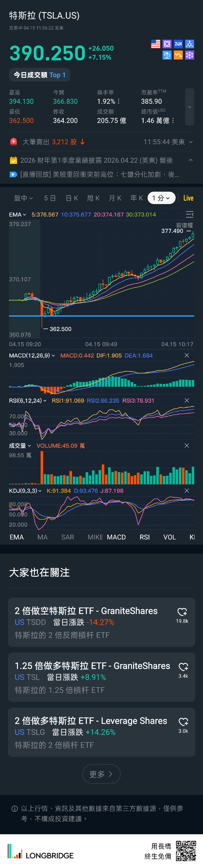Open chart settings list icon beside EMA
The width and height of the screenshot is (203, 868).
tap(190, 214)
